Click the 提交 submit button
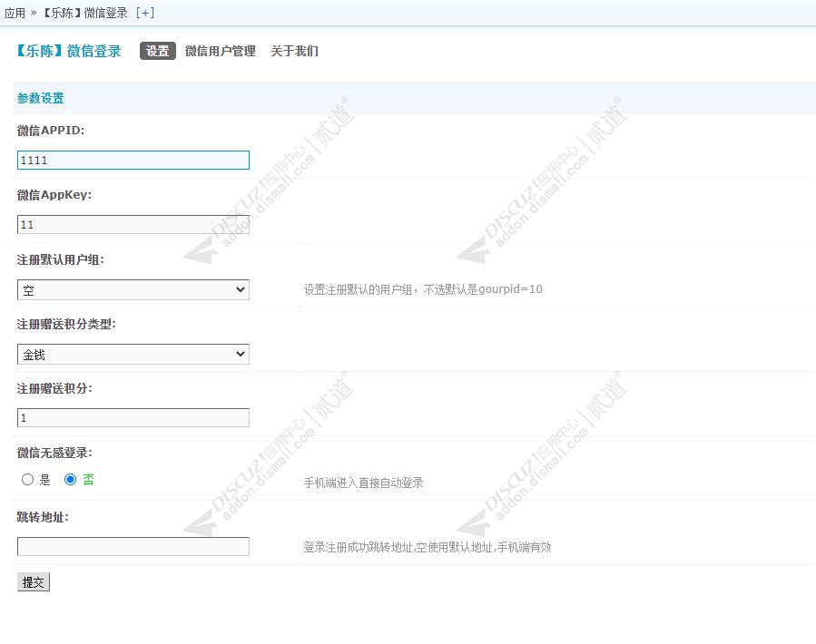This screenshot has width=816, height=644. tap(34, 582)
